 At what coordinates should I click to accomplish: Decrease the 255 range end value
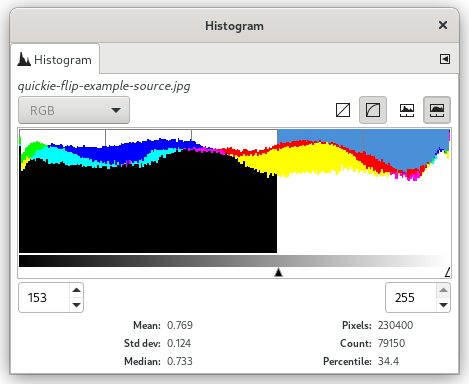pyautogui.click(x=443, y=305)
